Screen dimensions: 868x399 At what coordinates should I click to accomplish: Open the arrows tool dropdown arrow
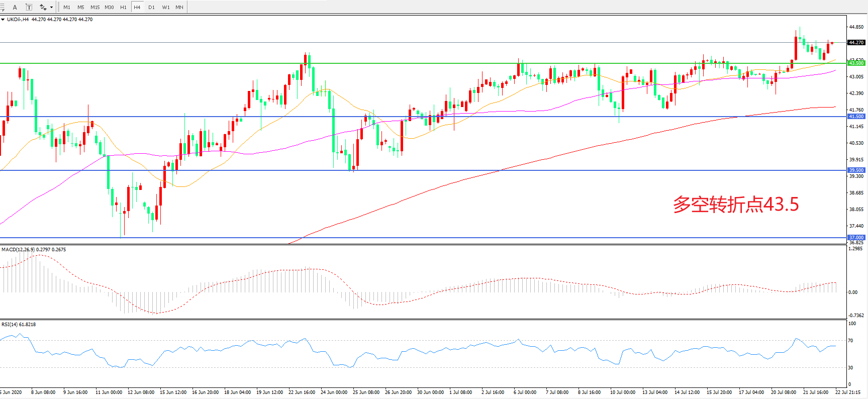coord(51,7)
